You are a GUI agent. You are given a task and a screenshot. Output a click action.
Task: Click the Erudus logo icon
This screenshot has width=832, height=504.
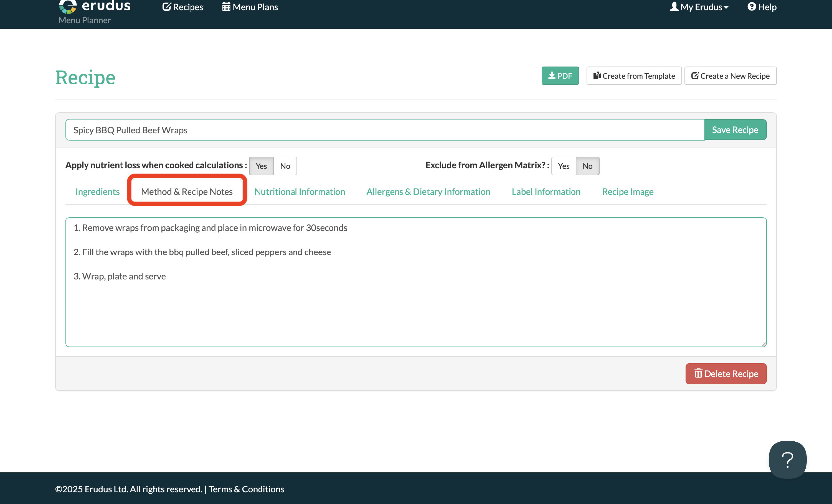(68, 6)
